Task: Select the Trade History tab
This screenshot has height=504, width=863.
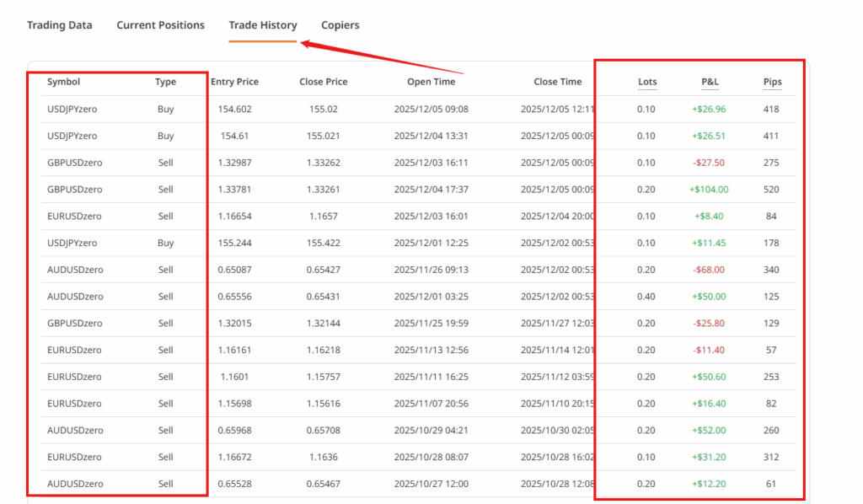Action: tap(263, 25)
